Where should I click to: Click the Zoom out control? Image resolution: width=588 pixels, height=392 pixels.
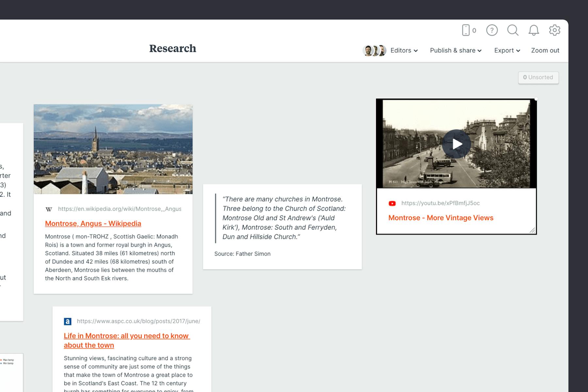(545, 51)
